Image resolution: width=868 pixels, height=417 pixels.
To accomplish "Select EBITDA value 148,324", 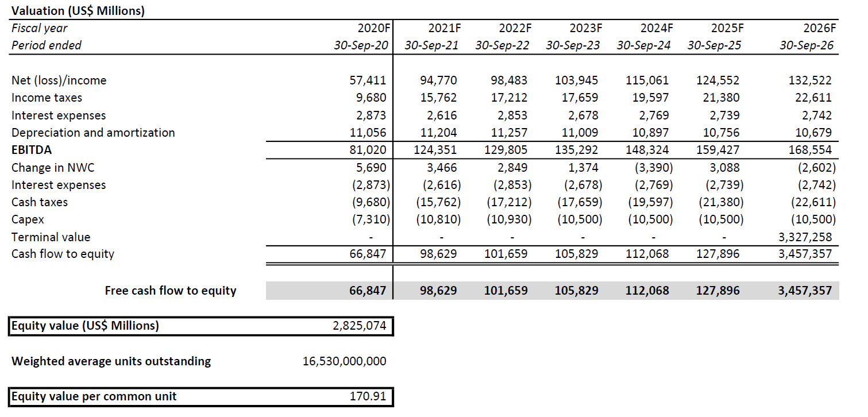I will pos(647,150).
